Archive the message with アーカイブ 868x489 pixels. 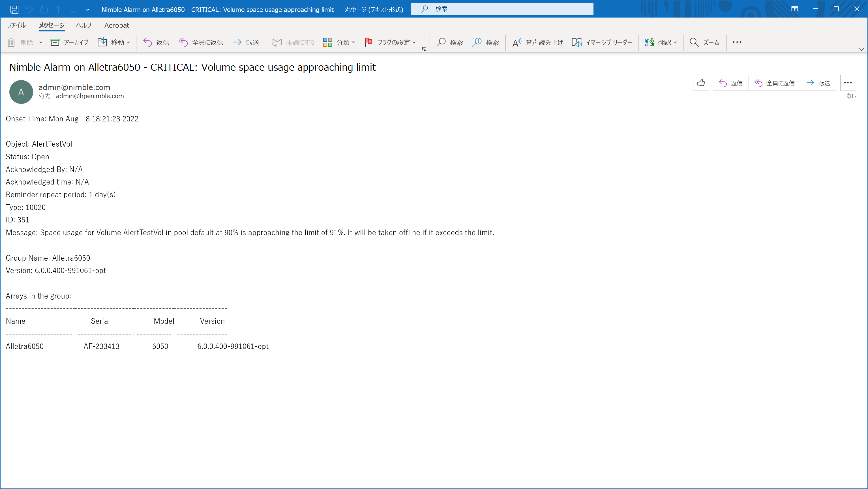[69, 42]
